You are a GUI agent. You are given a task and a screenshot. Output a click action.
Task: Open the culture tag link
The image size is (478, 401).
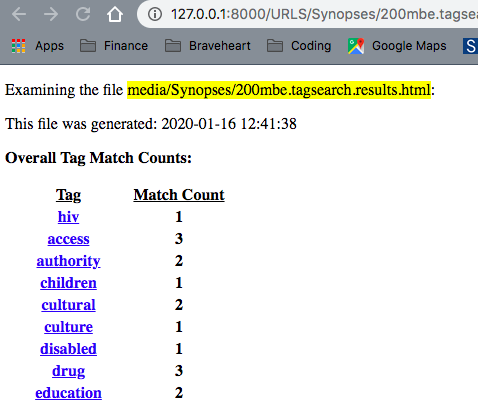[x=68, y=327]
